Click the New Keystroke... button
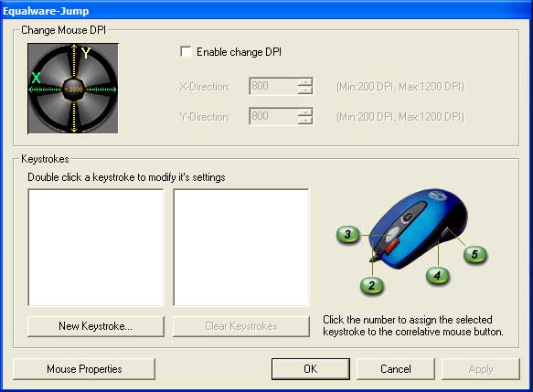 tap(95, 326)
